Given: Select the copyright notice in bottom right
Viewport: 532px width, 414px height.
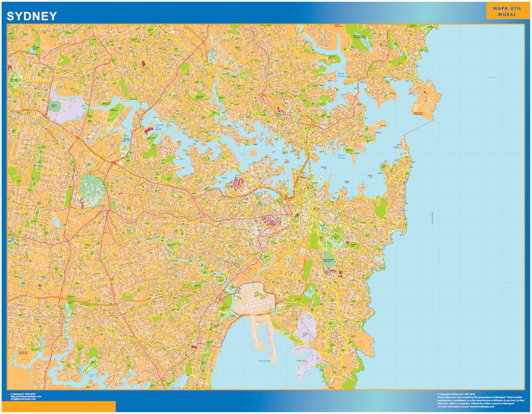Looking at the screenshot, I should [x=479, y=401].
